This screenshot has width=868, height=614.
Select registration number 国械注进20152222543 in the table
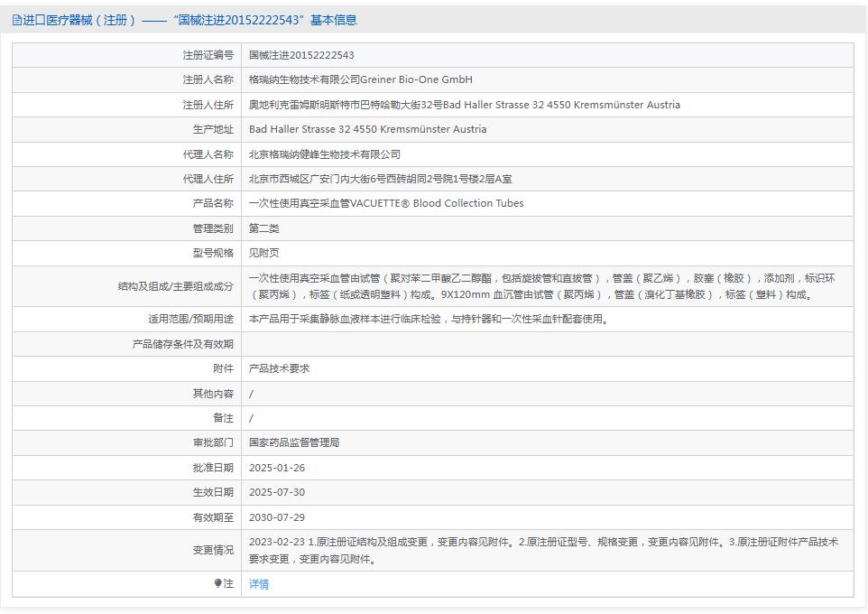[301, 55]
